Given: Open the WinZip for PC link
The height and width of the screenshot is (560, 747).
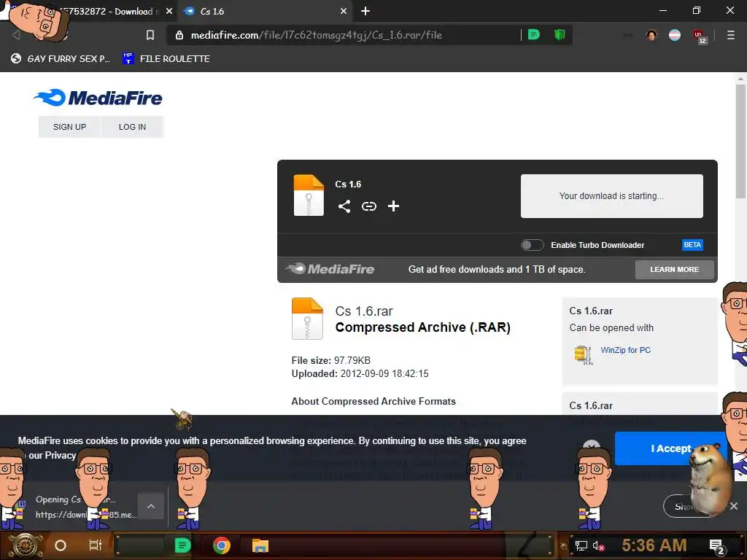Looking at the screenshot, I should click(625, 350).
